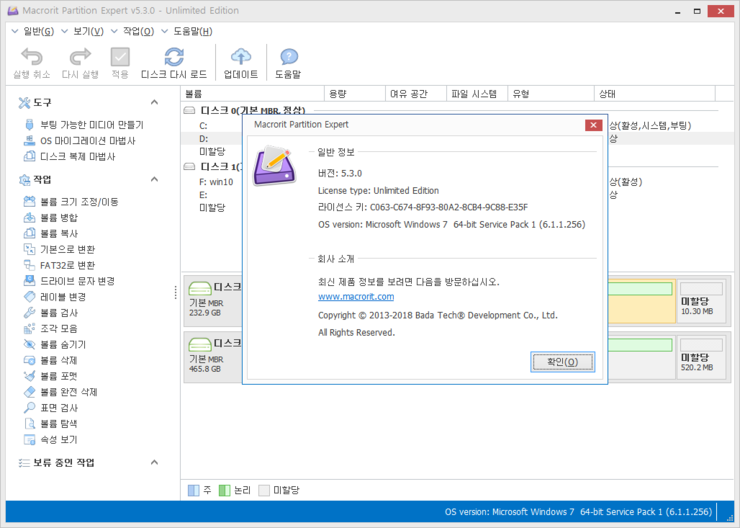The height and width of the screenshot is (528, 740).
Task: Click the OS version status bar text
Action: [578, 512]
